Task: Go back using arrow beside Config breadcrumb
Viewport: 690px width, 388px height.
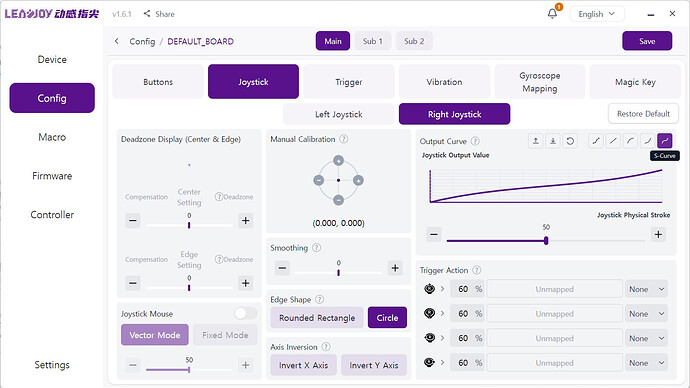Action: tap(117, 41)
